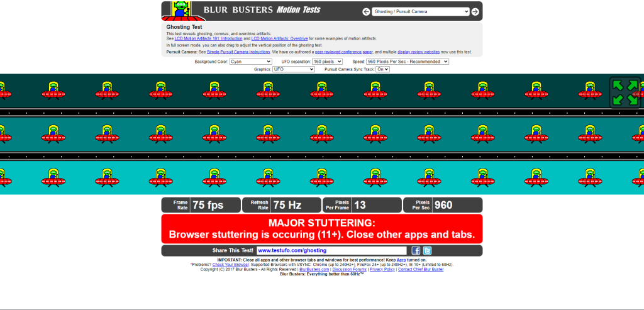The height and width of the screenshot is (310, 644).
Task: Enter full screen with the green arrows icon
Action: [x=625, y=92]
